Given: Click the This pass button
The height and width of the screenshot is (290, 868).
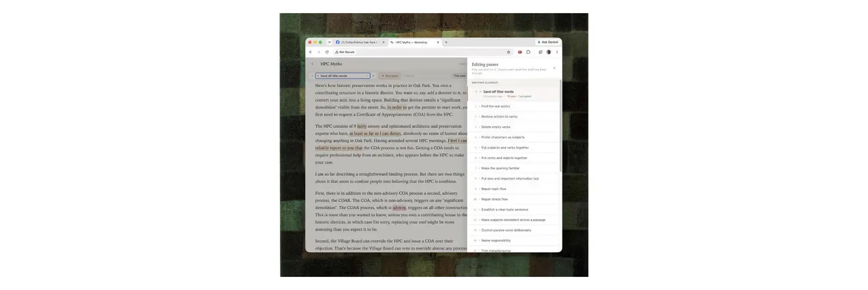Looking at the screenshot, I should pos(459,76).
